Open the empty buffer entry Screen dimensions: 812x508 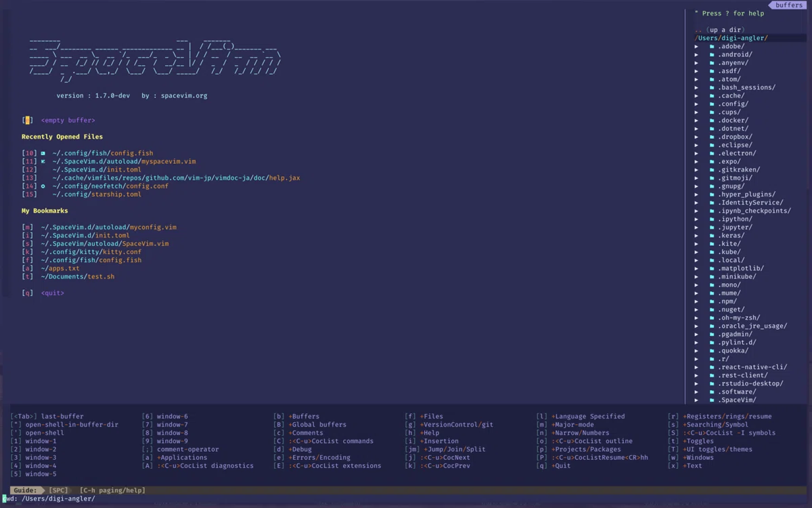pyautogui.click(x=68, y=121)
